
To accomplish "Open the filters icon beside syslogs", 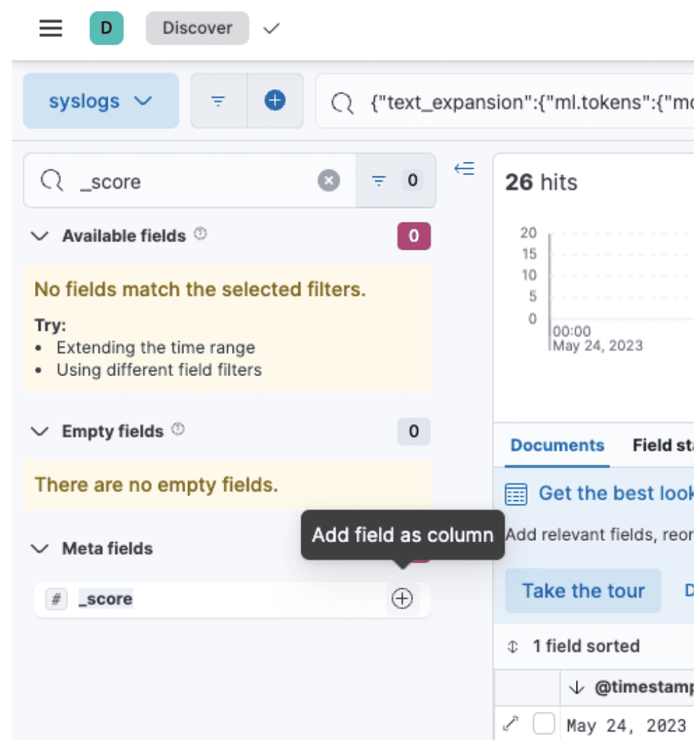I will (218, 100).
